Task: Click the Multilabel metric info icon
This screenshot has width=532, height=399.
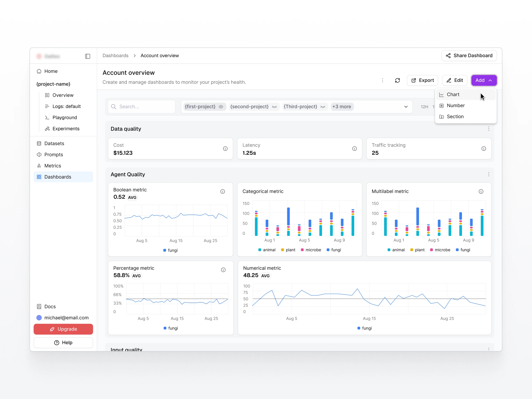Action: coord(481,192)
